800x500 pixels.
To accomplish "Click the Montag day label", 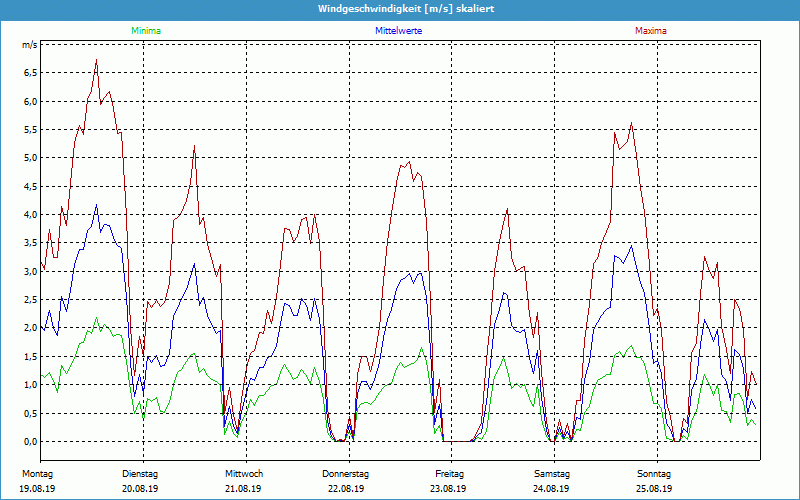I will 37,474.
